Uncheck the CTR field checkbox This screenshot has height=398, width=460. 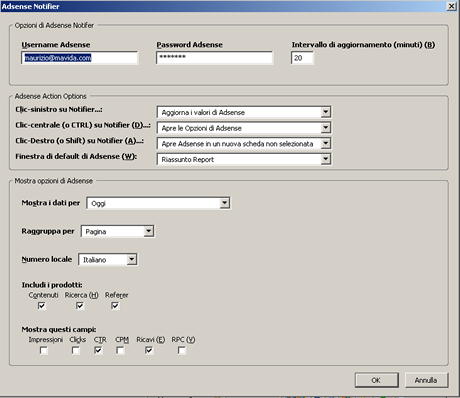coord(98,350)
